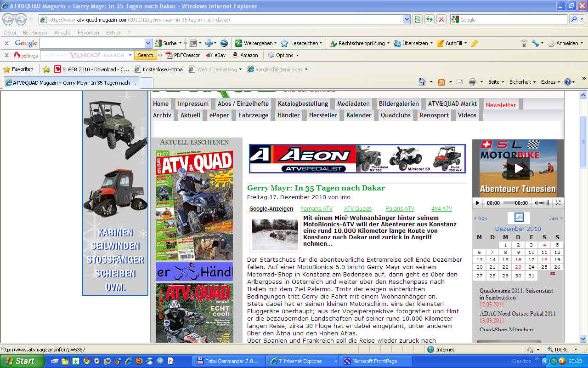Open the address bar history dropdown arrow
Image resolution: width=588 pixels, height=368 pixels.
407,19
